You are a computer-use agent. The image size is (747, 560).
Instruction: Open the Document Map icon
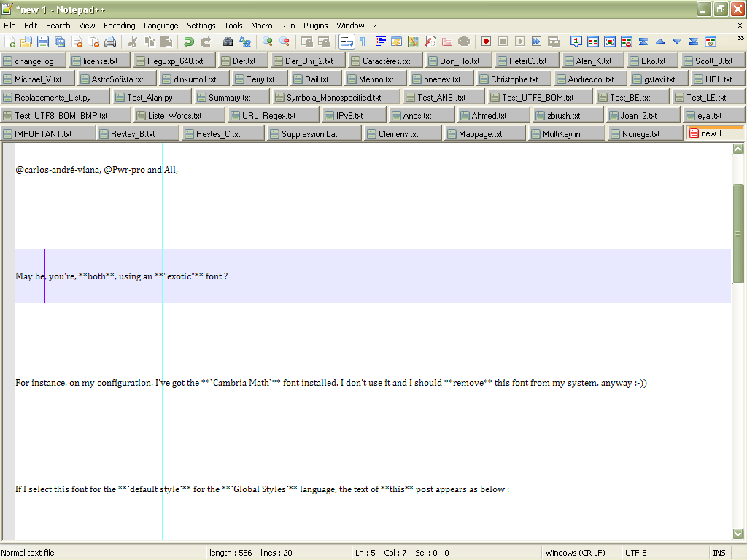click(x=414, y=42)
